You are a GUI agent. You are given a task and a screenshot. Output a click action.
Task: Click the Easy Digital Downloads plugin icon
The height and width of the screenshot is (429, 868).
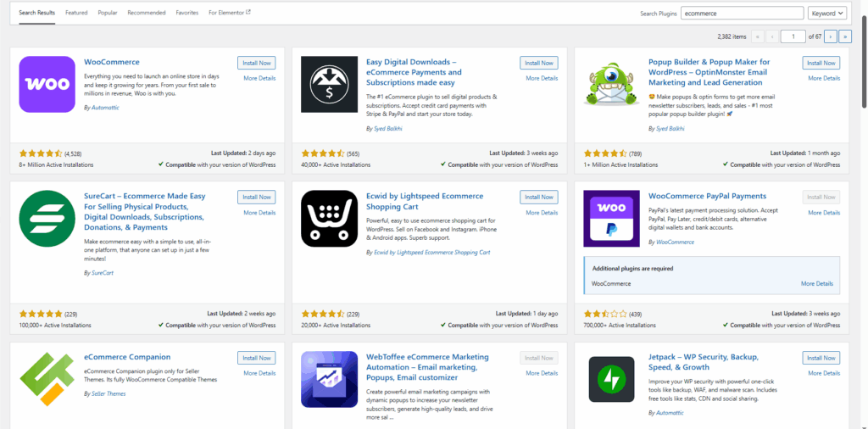point(330,84)
